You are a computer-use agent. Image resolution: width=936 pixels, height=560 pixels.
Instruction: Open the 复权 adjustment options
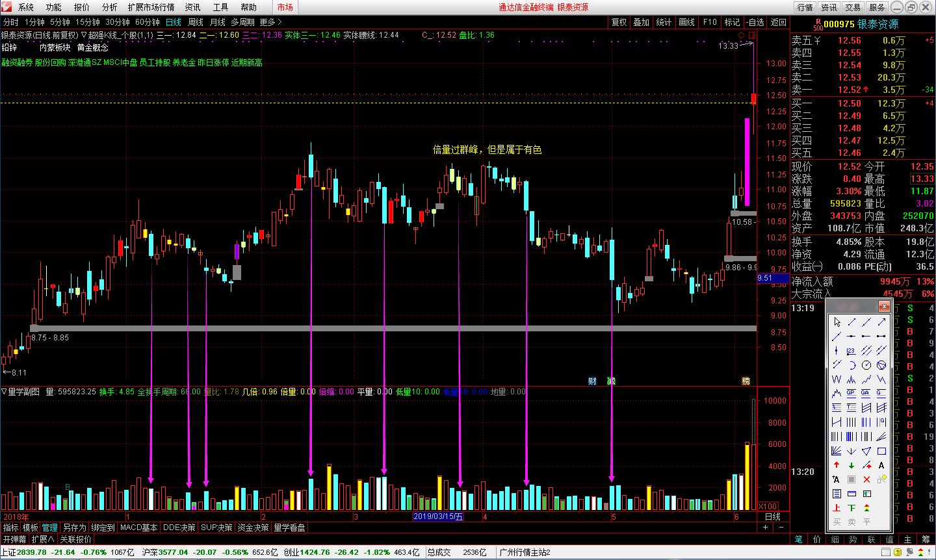coord(619,22)
